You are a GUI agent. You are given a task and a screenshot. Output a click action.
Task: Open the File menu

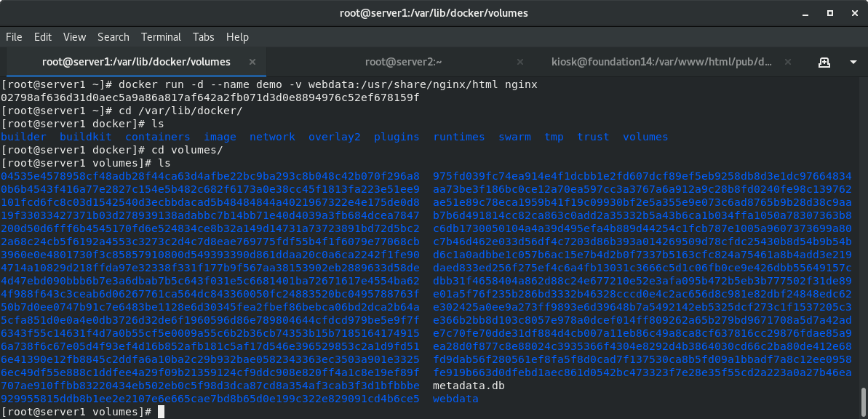click(x=14, y=37)
